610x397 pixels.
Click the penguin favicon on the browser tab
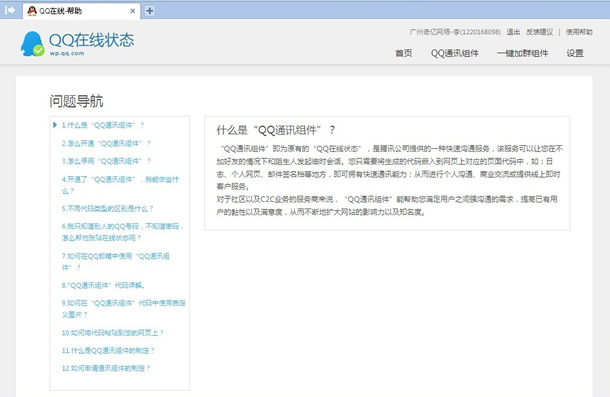[x=32, y=11]
